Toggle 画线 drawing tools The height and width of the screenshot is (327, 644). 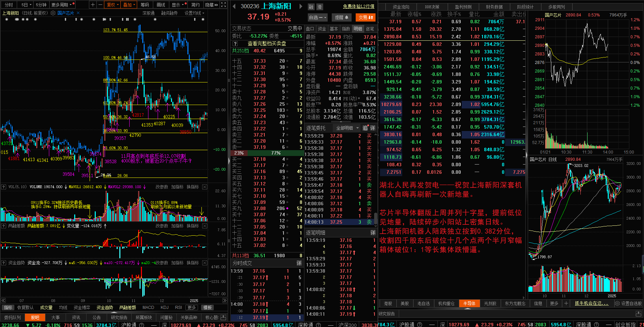tap(161, 5)
